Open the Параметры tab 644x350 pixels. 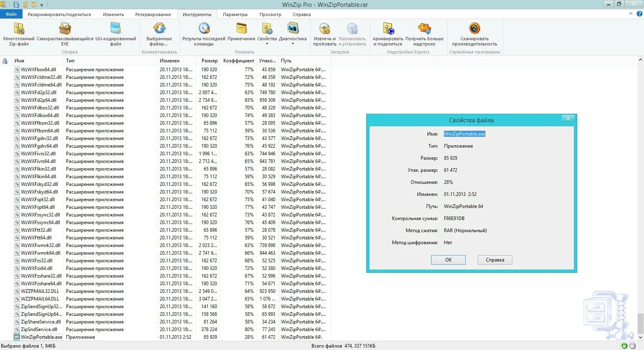(x=235, y=14)
